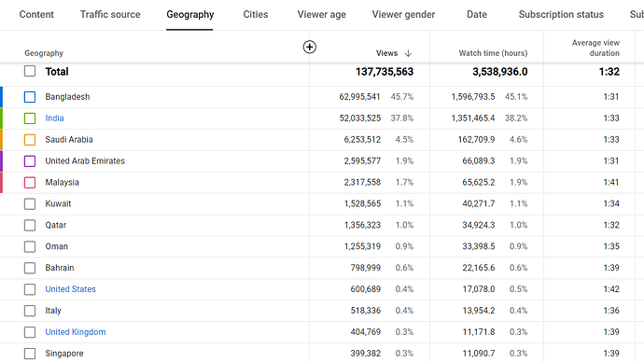Click the Singapore row label
Image resolution: width=644 pixels, height=362 pixels.
pos(64,354)
